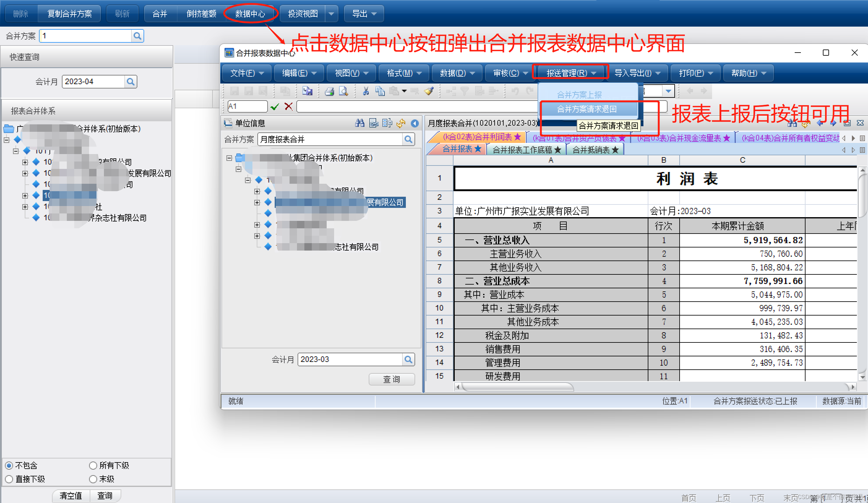Click 查询 button in data center panel
The image size is (868, 503).
point(392,379)
